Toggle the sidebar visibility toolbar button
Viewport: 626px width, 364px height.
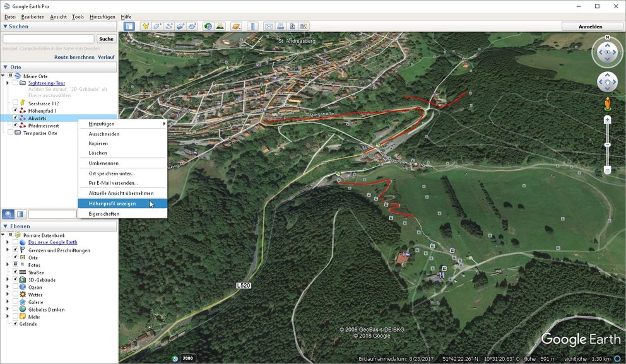tap(129, 26)
